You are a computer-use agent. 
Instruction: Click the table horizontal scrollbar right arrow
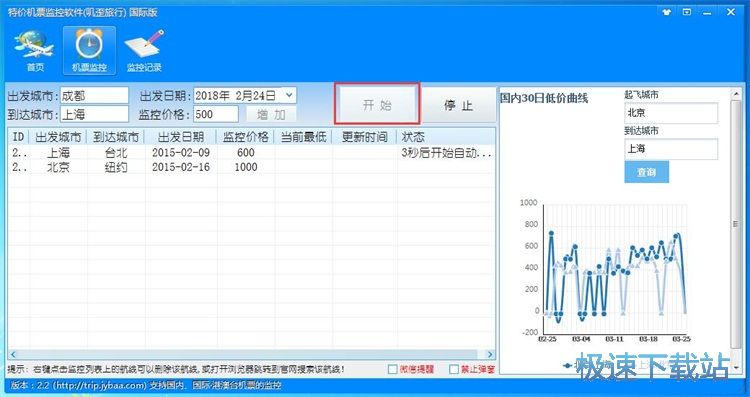click(x=490, y=354)
